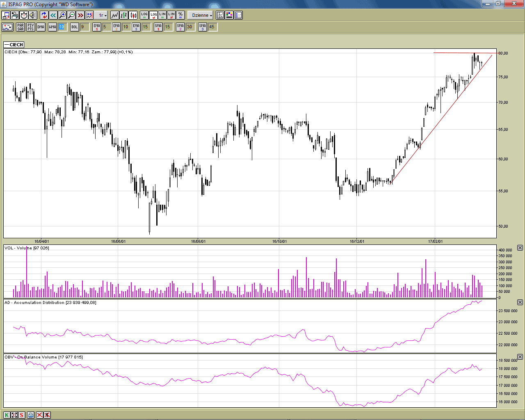Click the SMA 3 period field showing 45

point(212,27)
